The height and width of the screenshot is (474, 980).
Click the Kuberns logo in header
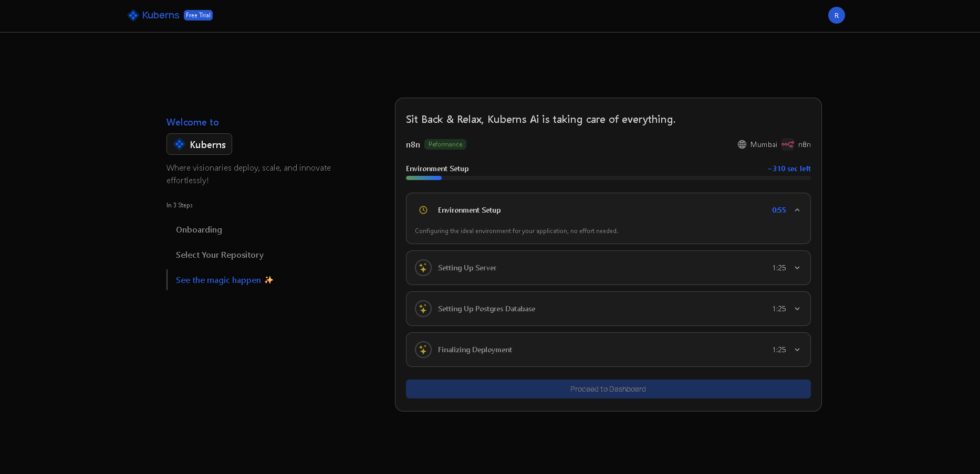pyautogui.click(x=153, y=15)
